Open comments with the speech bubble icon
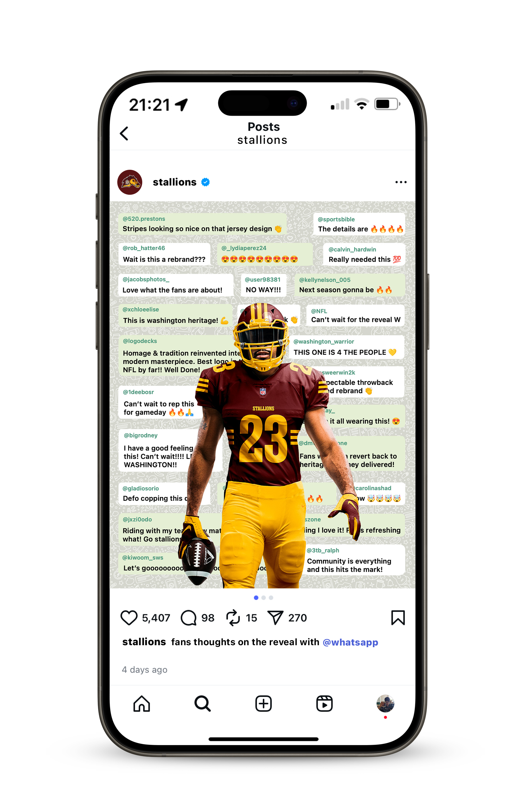Image resolution: width=523 pixels, height=812 pixels. (x=189, y=618)
